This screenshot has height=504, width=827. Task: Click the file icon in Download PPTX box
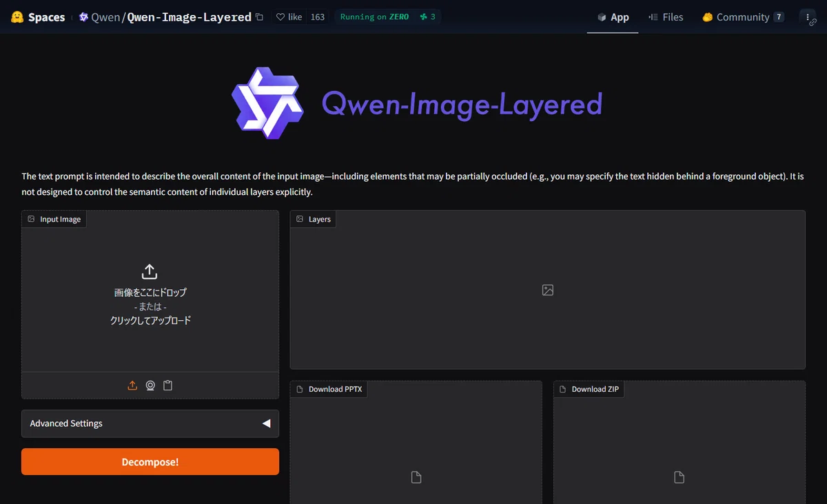[416, 477]
